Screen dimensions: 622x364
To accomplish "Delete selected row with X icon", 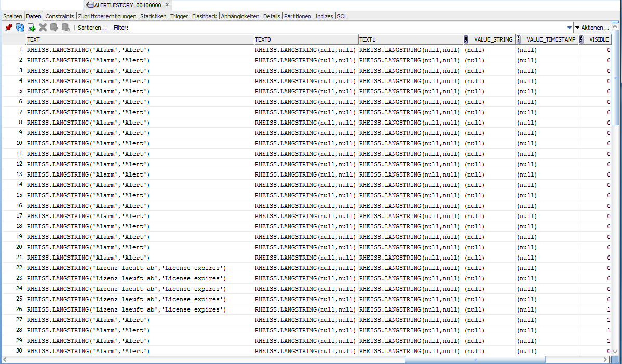I will coord(43,28).
